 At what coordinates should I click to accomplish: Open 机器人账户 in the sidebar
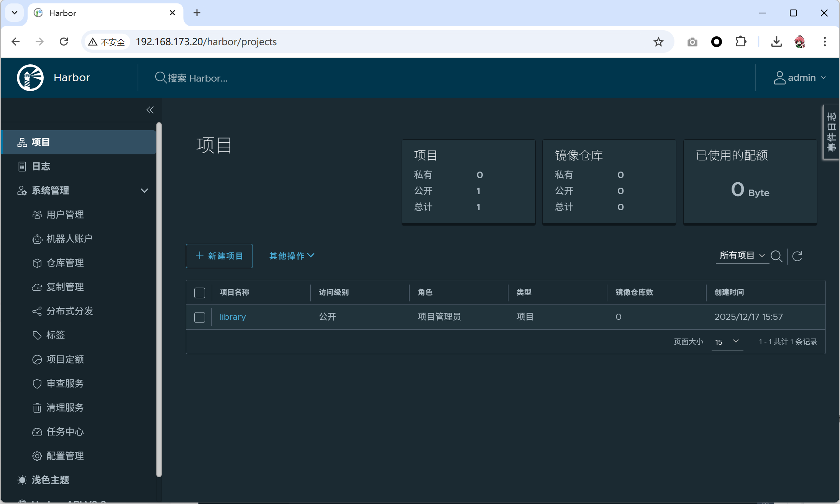(69, 239)
